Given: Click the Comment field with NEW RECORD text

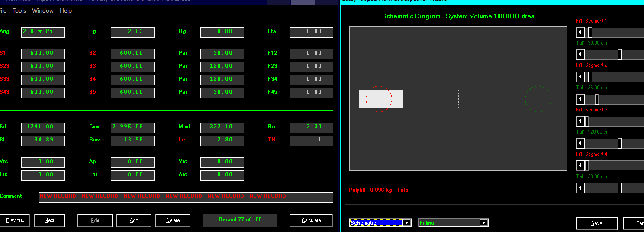Looking at the screenshot, I should (x=186, y=197).
